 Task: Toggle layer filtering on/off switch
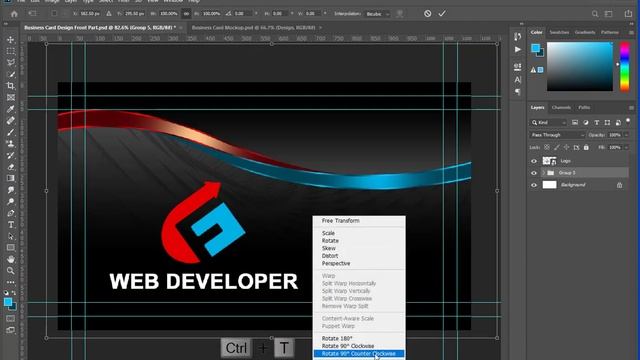[x=628, y=121]
